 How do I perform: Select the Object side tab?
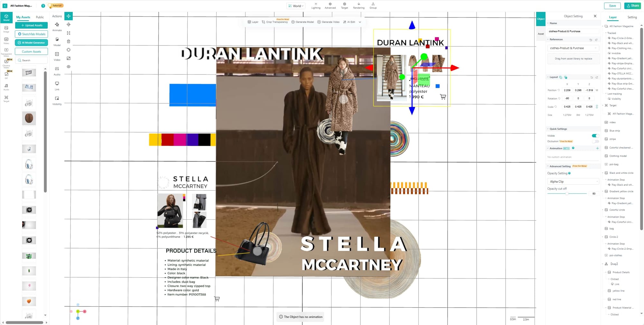pyautogui.click(x=541, y=19)
